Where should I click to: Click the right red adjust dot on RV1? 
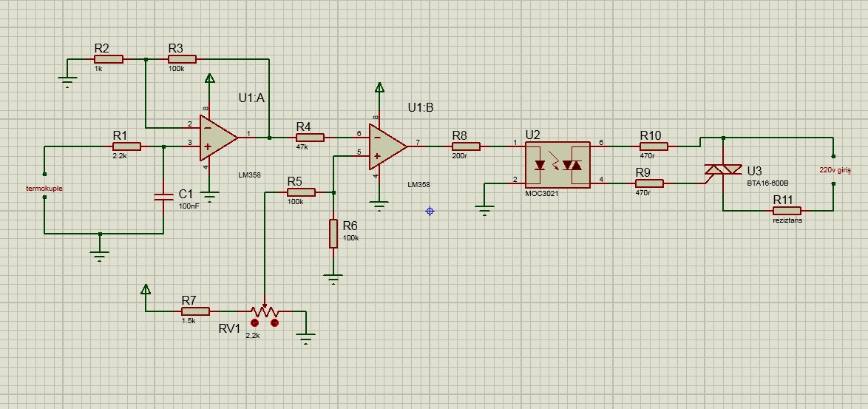(x=274, y=322)
